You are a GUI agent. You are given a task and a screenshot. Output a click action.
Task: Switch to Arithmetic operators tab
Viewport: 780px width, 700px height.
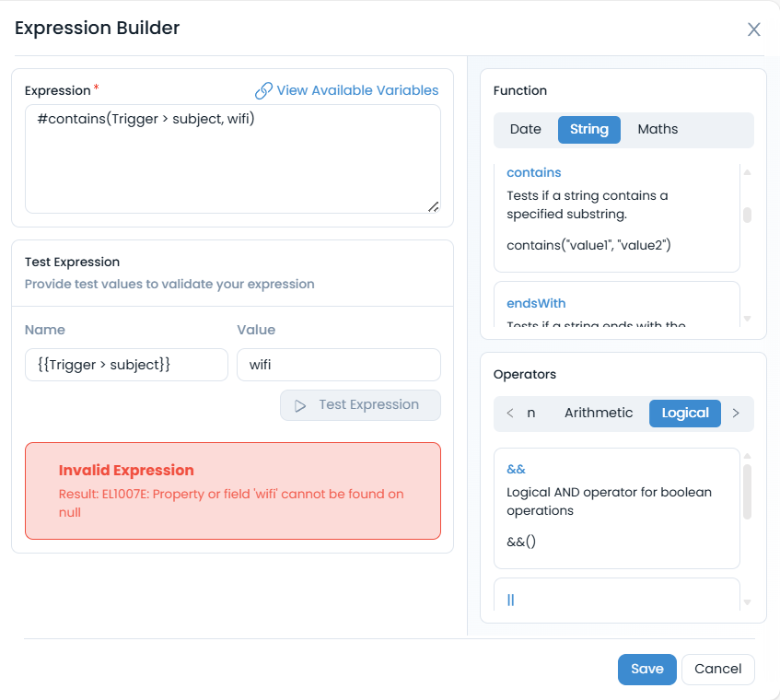pos(599,414)
